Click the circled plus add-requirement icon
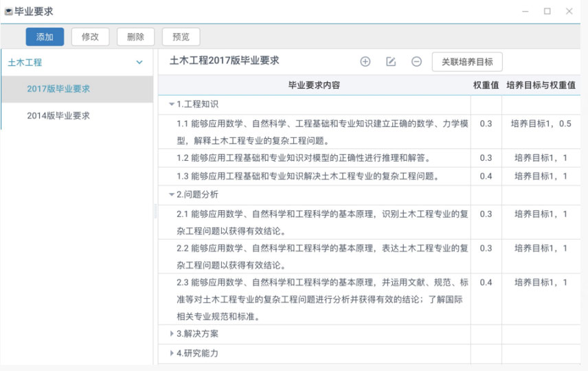This screenshot has width=588, height=371. point(365,62)
